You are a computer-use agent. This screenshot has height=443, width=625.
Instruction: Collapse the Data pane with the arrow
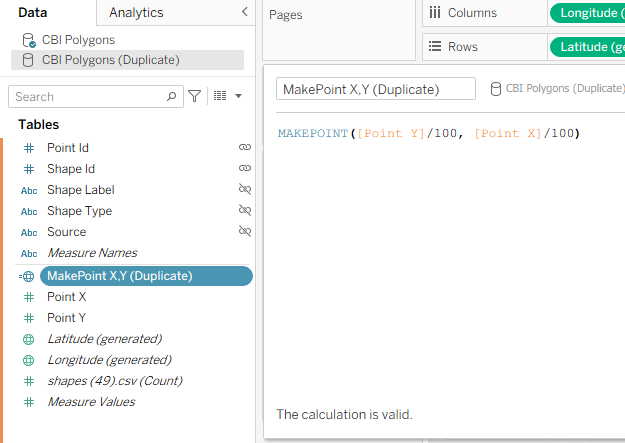pyautogui.click(x=245, y=12)
